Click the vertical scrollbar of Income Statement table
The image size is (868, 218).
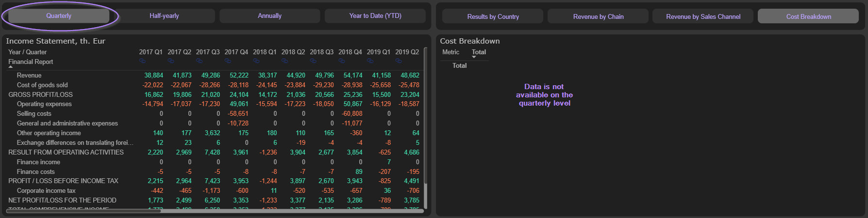tap(426, 121)
